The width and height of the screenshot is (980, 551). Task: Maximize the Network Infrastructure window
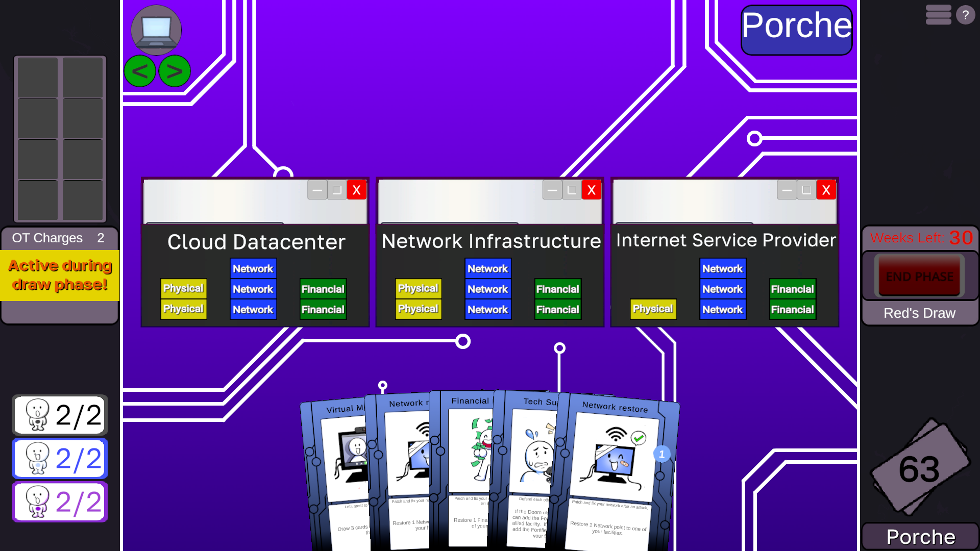click(x=572, y=190)
